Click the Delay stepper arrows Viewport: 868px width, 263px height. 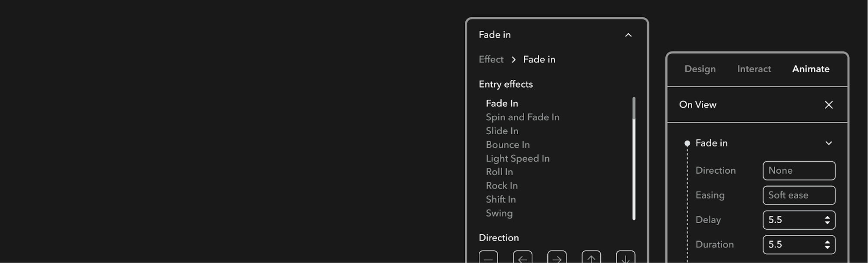coord(827,220)
